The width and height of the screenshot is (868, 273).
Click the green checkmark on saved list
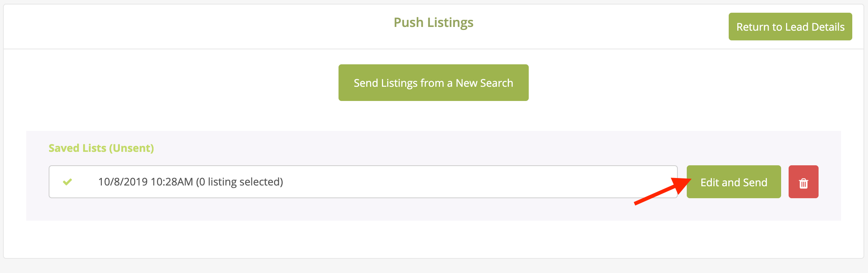click(x=67, y=182)
